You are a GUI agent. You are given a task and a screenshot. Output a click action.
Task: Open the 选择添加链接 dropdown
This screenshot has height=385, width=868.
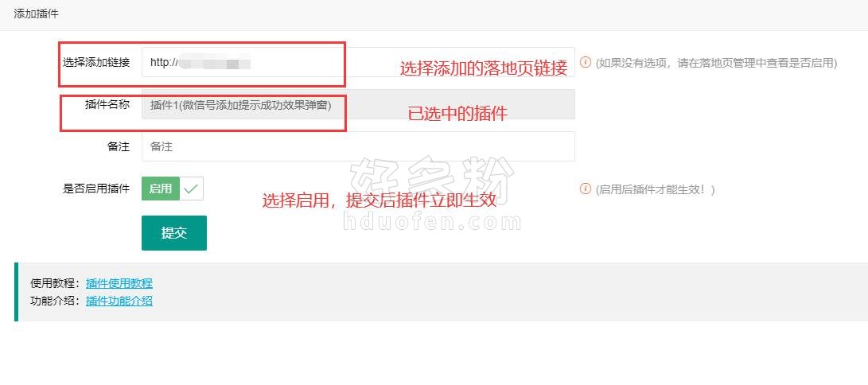(x=358, y=63)
